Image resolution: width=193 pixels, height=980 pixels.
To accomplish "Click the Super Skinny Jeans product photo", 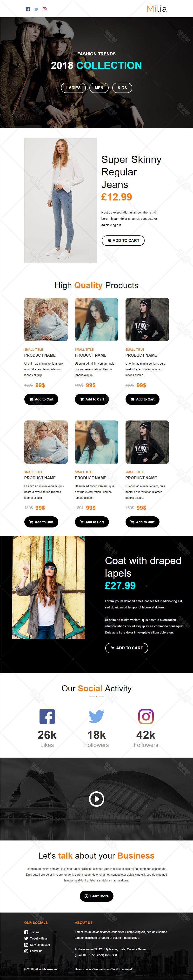I will pos(60,200).
